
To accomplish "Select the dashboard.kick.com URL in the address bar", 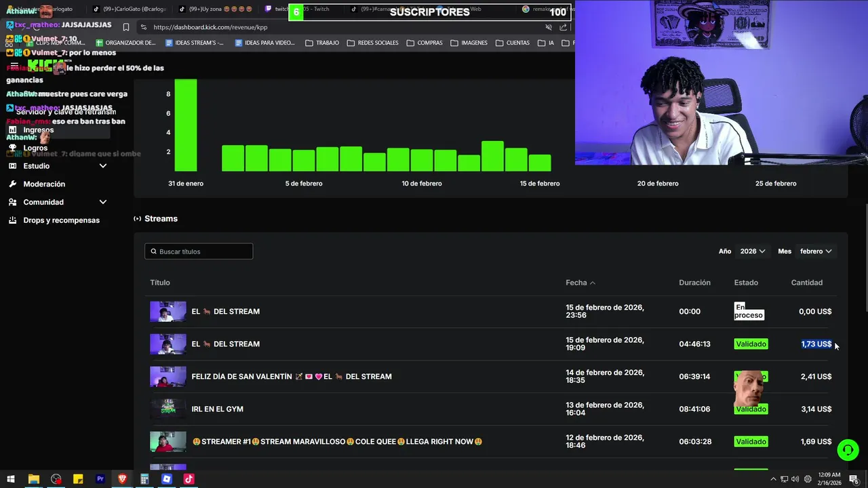I will [210, 27].
